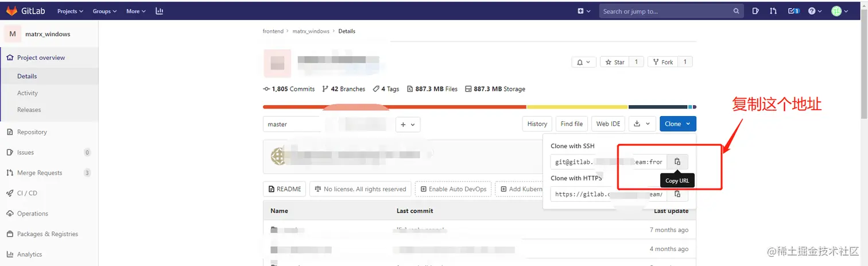The image size is (868, 266).
Task: Click the GitLab fox logo
Action: pos(11,11)
